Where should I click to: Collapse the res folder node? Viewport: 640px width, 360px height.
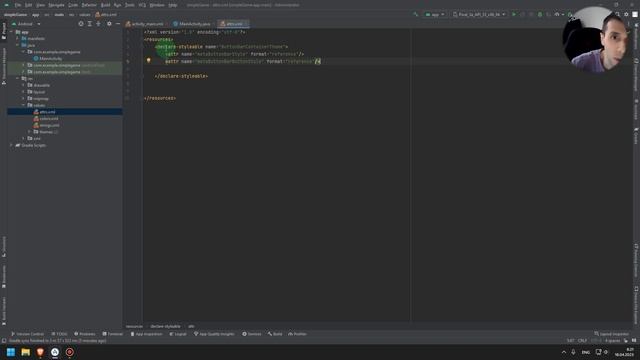pyautogui.click(x=18, y=78)
